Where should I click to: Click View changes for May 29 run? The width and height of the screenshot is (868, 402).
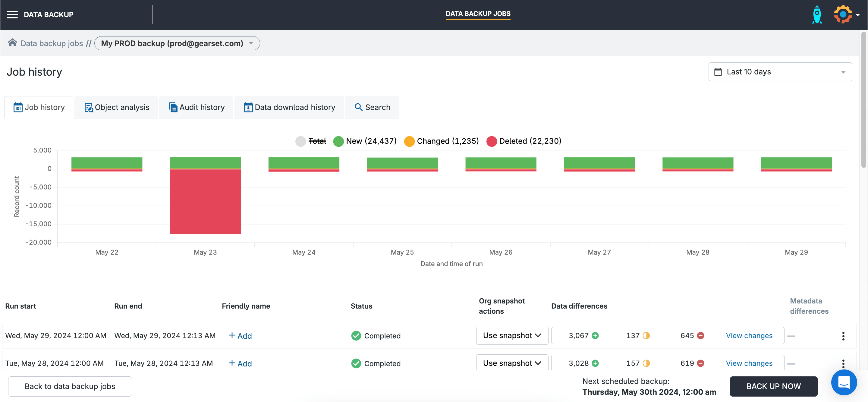pyautogui.click(x=749, y=335)
